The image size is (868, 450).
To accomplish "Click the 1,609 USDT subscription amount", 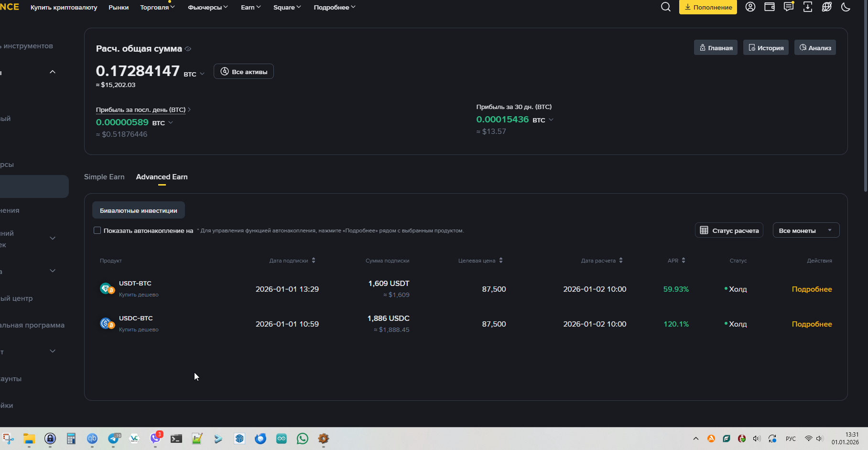I will tap(389, 284).
